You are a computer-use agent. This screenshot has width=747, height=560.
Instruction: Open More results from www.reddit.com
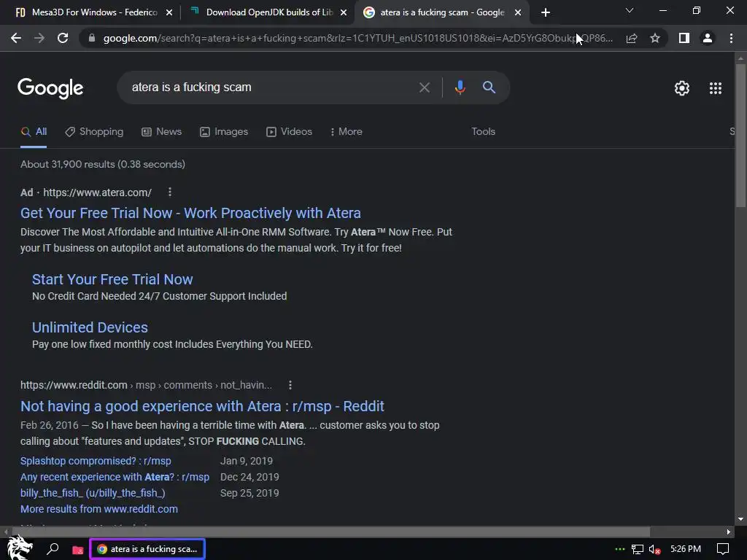(99, 509)
